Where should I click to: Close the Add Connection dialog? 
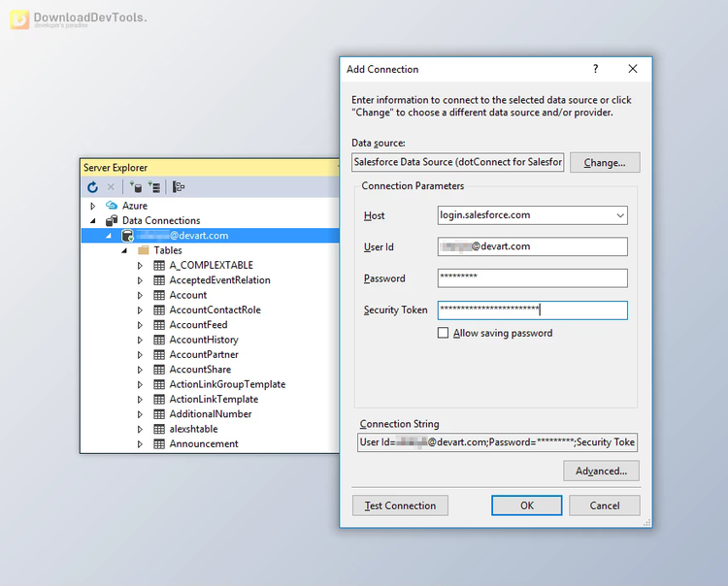(632, 69)
